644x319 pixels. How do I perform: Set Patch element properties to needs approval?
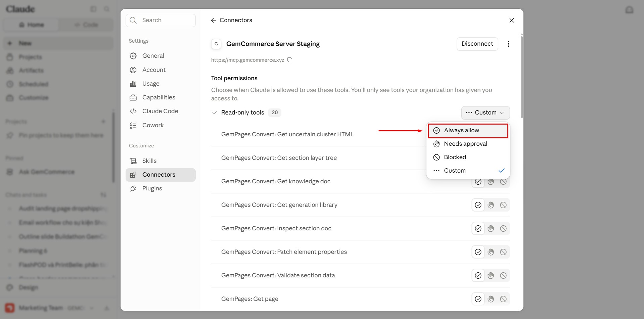491,252
